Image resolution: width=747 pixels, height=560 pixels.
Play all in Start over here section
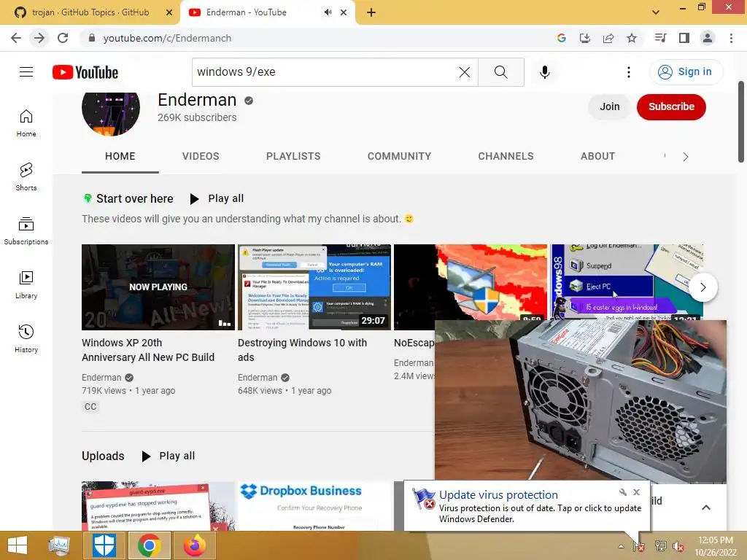(217, 198)
